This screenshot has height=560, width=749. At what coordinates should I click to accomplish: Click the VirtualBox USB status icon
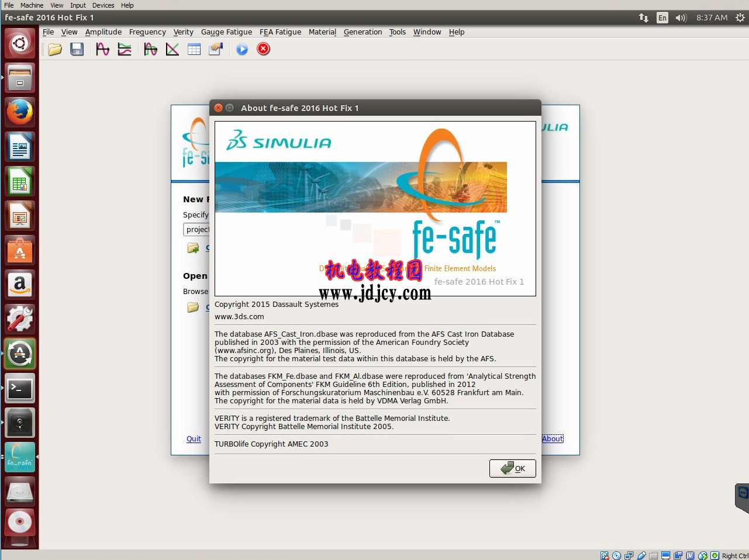641,555
